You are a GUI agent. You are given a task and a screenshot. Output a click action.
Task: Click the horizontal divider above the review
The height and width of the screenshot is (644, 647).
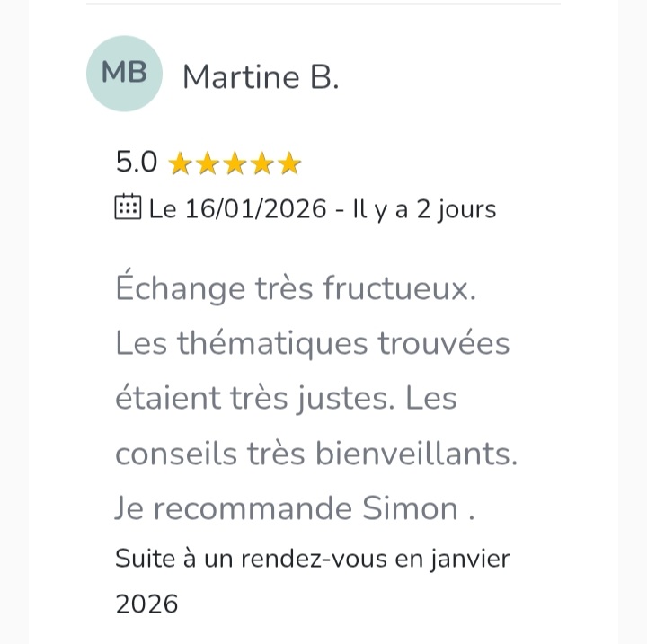323,4
